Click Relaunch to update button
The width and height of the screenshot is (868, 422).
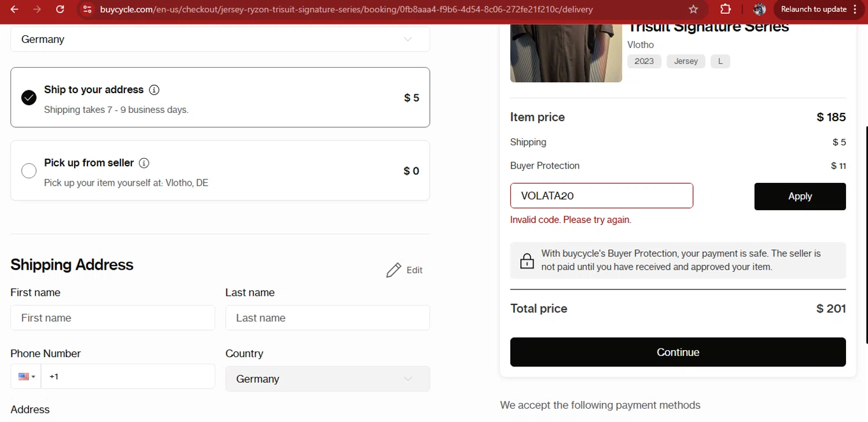pyautogui.click(x=813, y=9)
